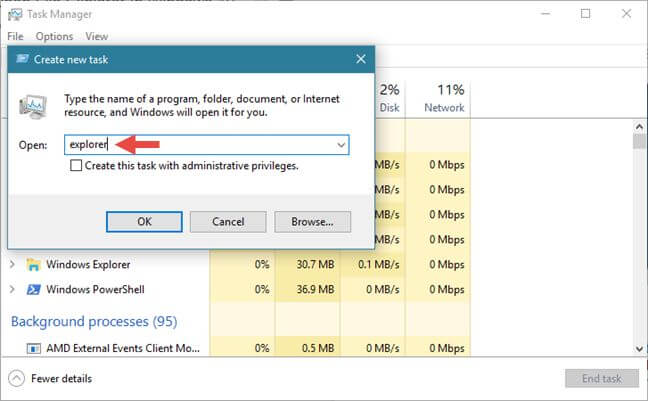Click the Create new task dialog icon
The height and width of the screenshot is (401, 648).
point(22,59)
